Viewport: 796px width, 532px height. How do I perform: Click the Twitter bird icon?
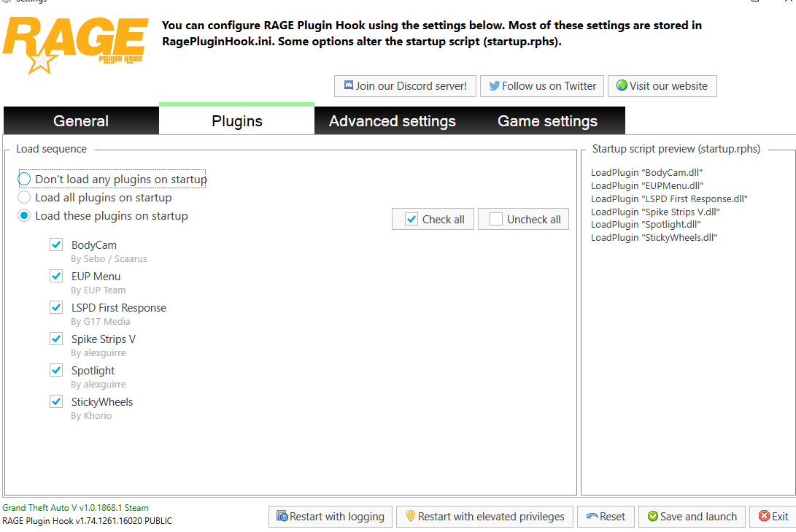coord(495,86)
